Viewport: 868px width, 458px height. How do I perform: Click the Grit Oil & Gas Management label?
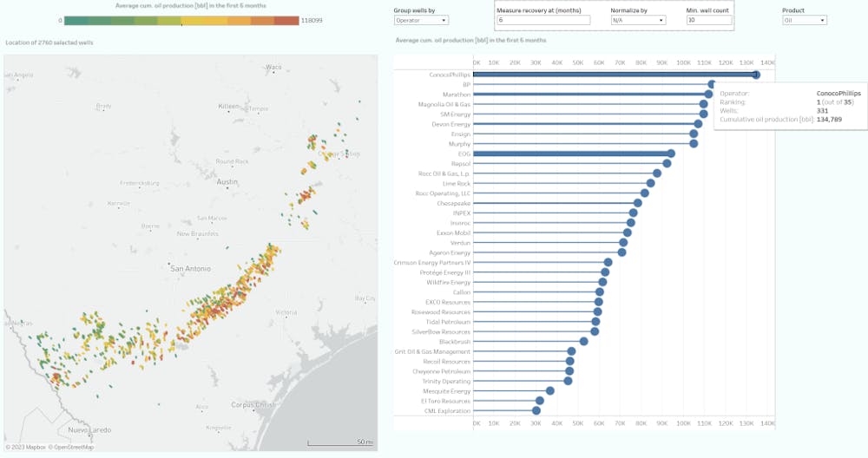point(432,352)
